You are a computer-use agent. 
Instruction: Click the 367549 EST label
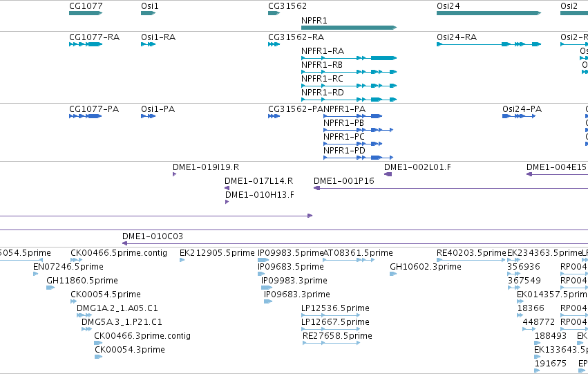(524, 281)
